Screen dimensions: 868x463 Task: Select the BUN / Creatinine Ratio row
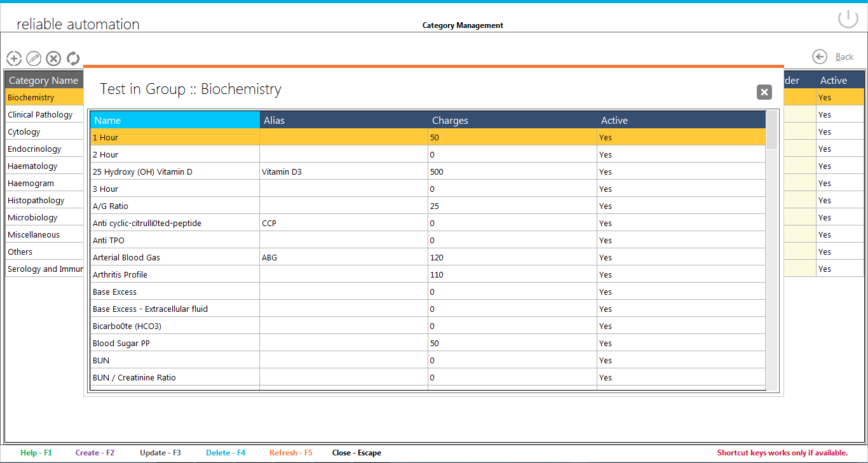click(x=428, y=377)
